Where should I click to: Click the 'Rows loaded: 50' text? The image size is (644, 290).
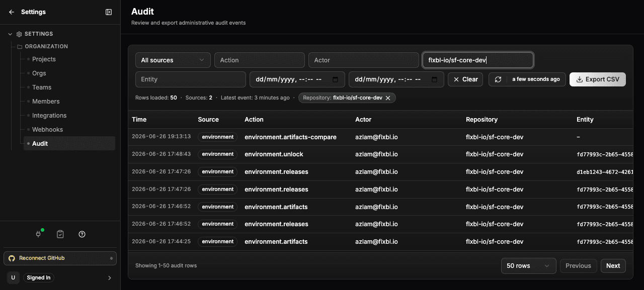point(156,98)
